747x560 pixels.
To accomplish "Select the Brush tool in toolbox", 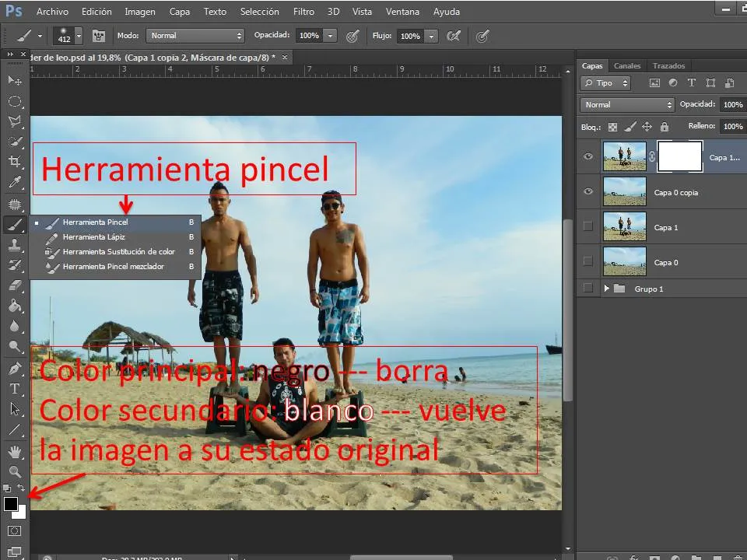I will (15, 224).
